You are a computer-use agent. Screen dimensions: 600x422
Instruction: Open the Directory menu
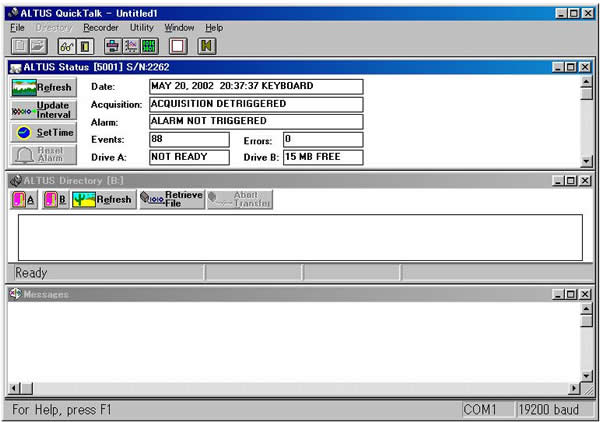pyautogui.click(x=54, y=28)
